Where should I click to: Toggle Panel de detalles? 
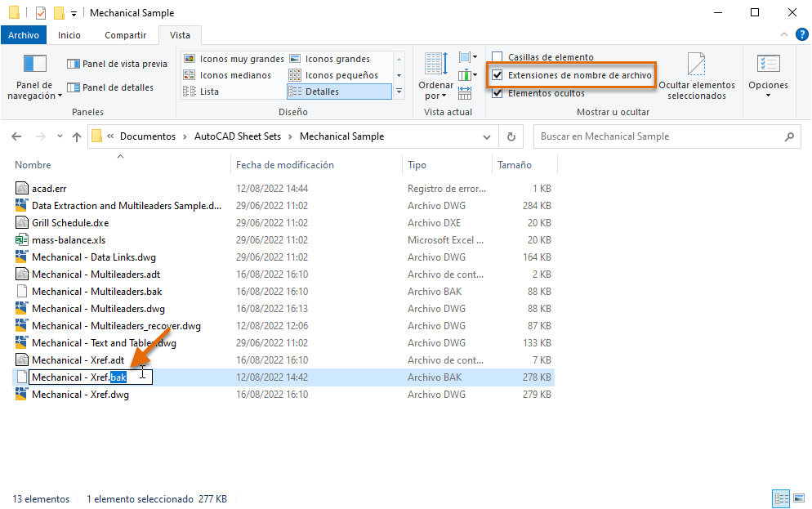coord(110,87)
